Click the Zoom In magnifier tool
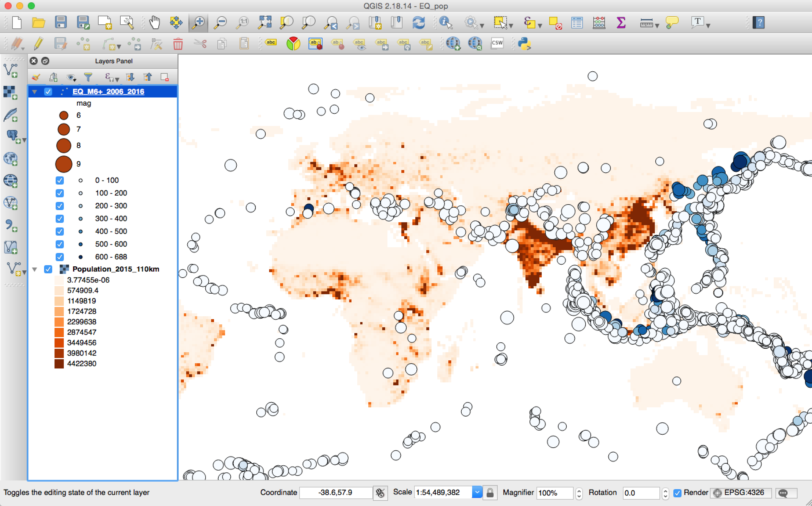Viewport: 812px width, 506px height. [x=199, y=23]
